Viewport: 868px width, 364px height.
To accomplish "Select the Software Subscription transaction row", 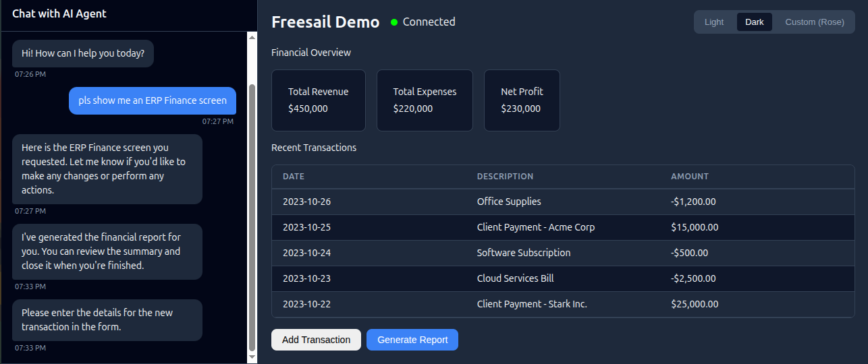I will [523, 253].
